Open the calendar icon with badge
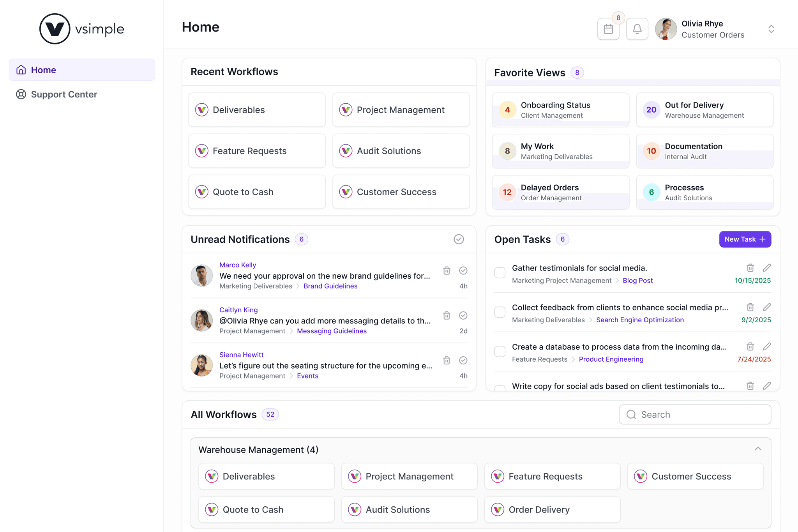The height and width of the screenshot is (532, 798). tap(608, 29)
